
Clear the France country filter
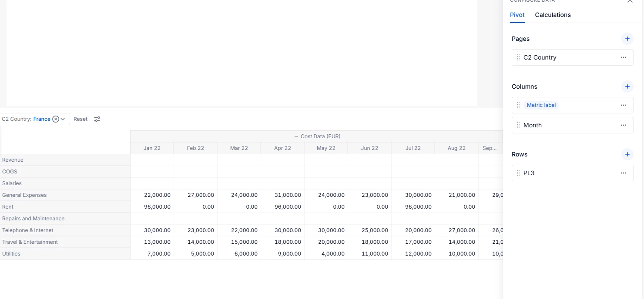click(56, 119)
